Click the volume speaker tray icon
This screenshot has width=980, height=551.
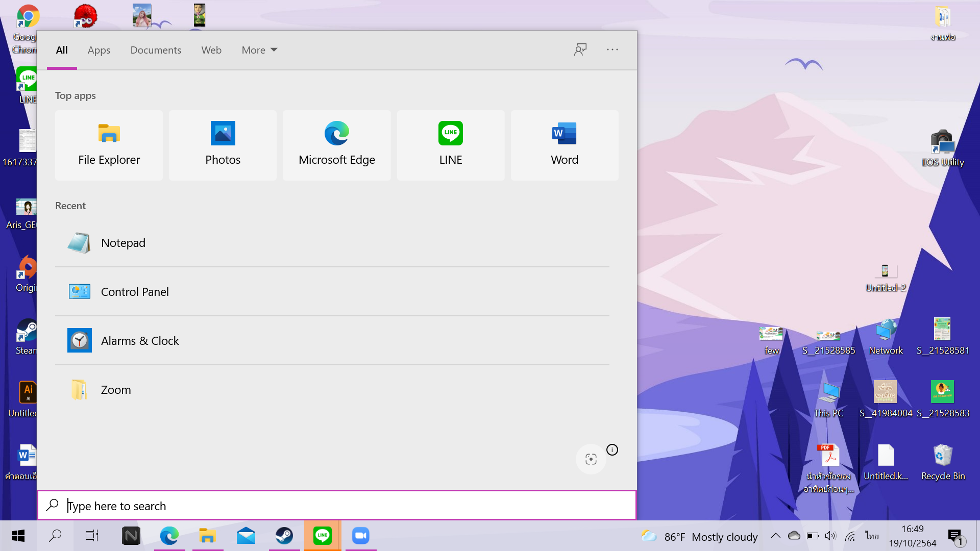[831, 536]
